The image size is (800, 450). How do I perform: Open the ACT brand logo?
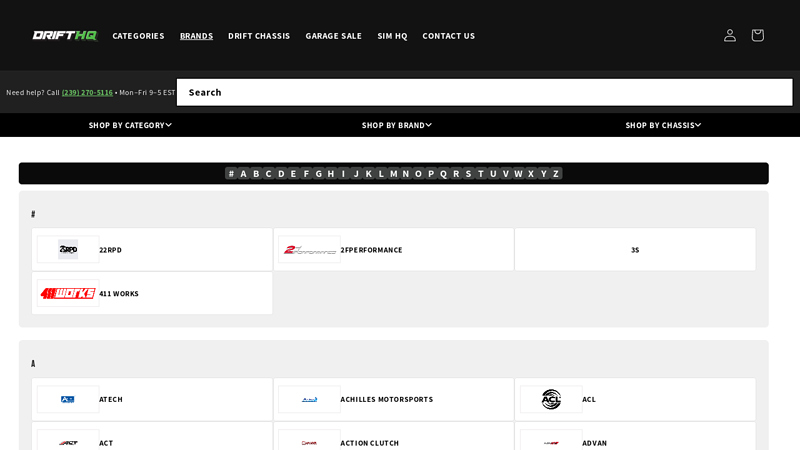pyautogui.click(x=68, y=441)
